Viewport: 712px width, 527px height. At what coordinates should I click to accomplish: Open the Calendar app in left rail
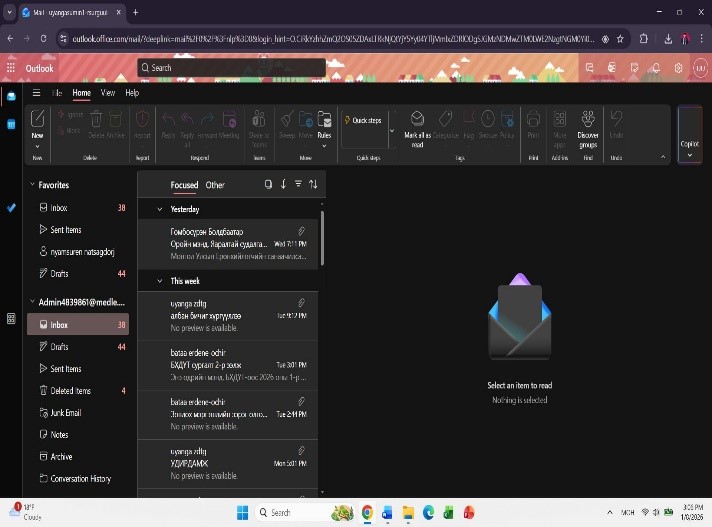click(x=11, y=124)
